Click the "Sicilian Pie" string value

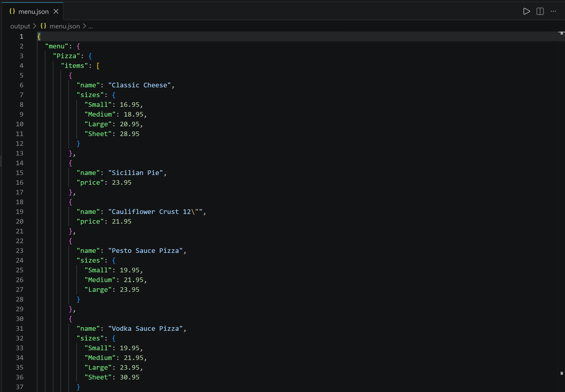136,173
